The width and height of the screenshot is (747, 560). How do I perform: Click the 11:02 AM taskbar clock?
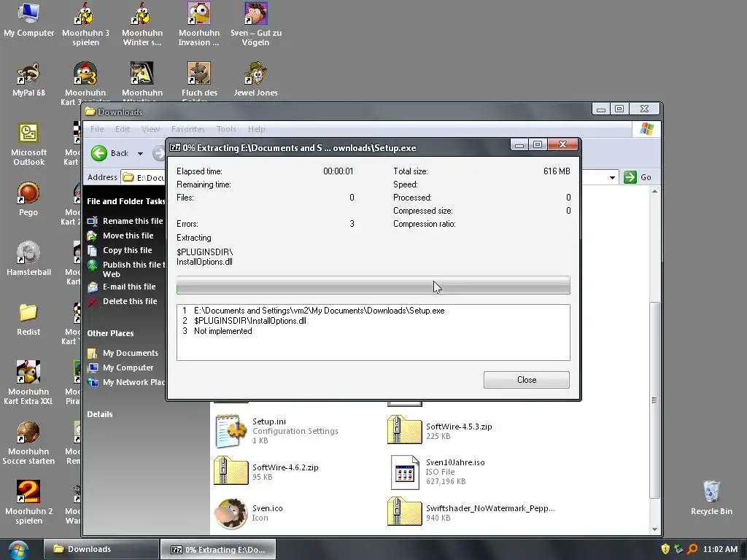pos(720,549)
